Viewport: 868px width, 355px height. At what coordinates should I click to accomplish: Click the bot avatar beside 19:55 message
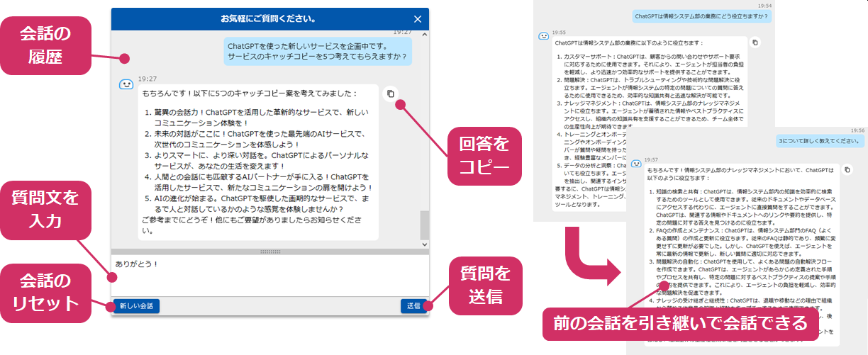[x=543, y=35]
